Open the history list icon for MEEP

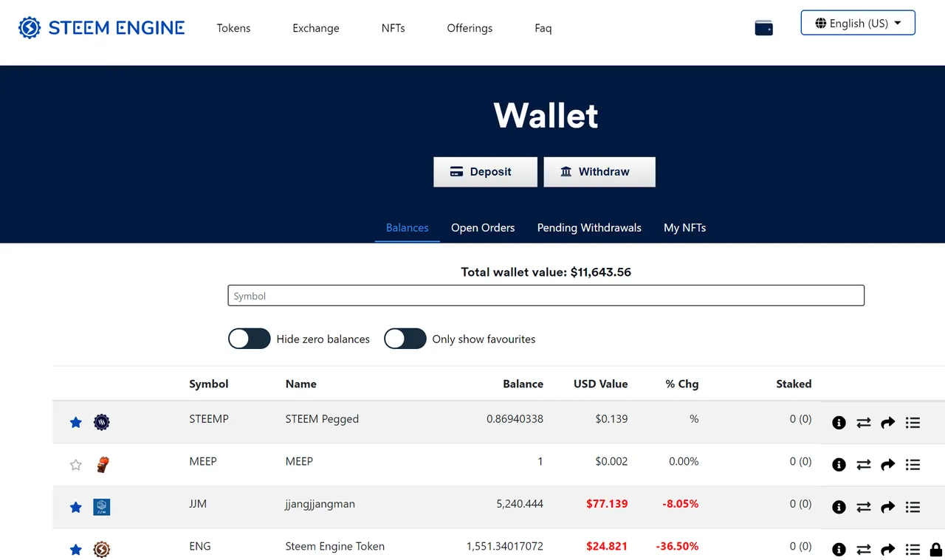coord(913,465)
